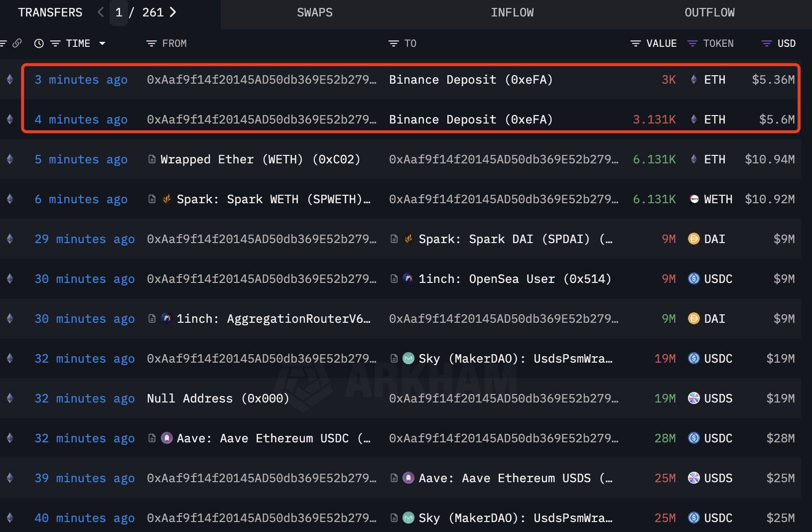This screenshot has width=812, height=532.
Task: Click the contract icon beside Wrapped Ether (WETH)
Action: tap(152, 159)
